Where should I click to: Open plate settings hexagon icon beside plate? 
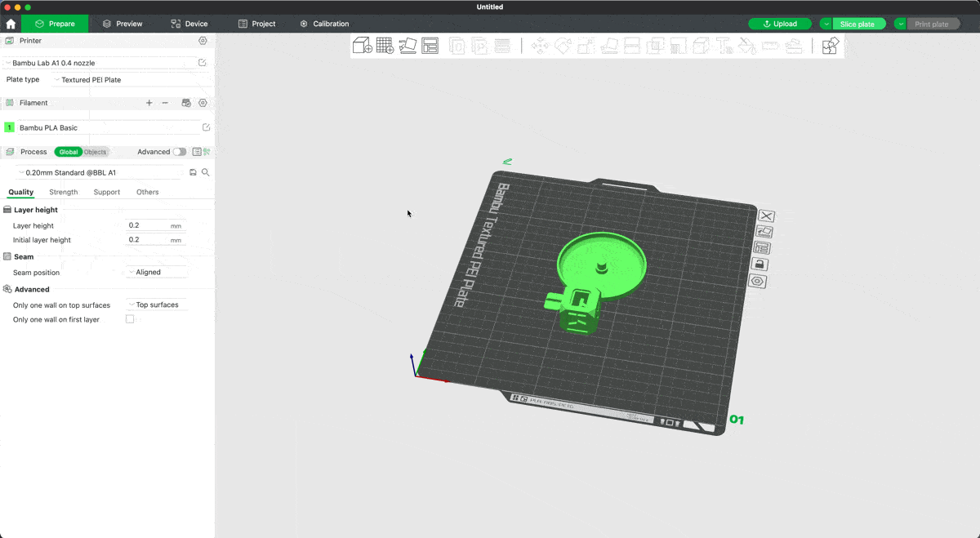point(759,281)
